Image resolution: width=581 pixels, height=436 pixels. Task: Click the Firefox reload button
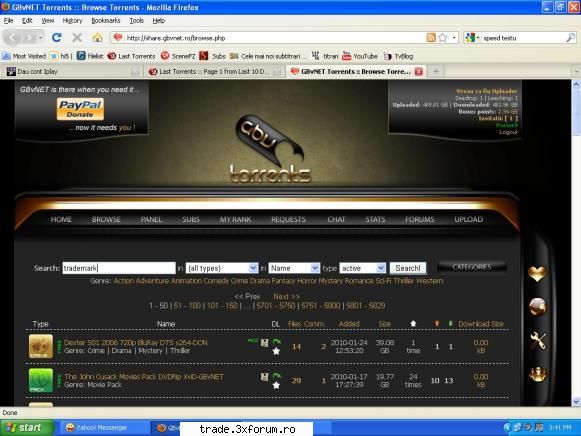(57, 37)
